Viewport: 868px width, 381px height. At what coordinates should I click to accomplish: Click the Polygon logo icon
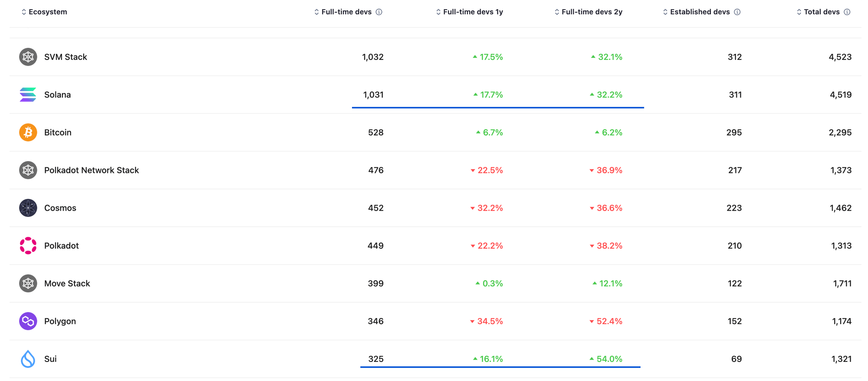pyautogui.click(x=28, y=321)
